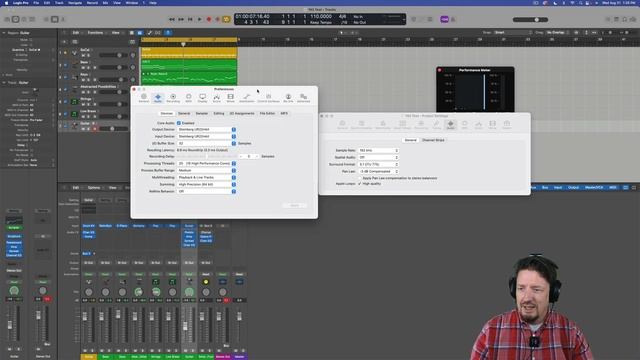Open MIDI icon in Preferences toolbar

188,98
